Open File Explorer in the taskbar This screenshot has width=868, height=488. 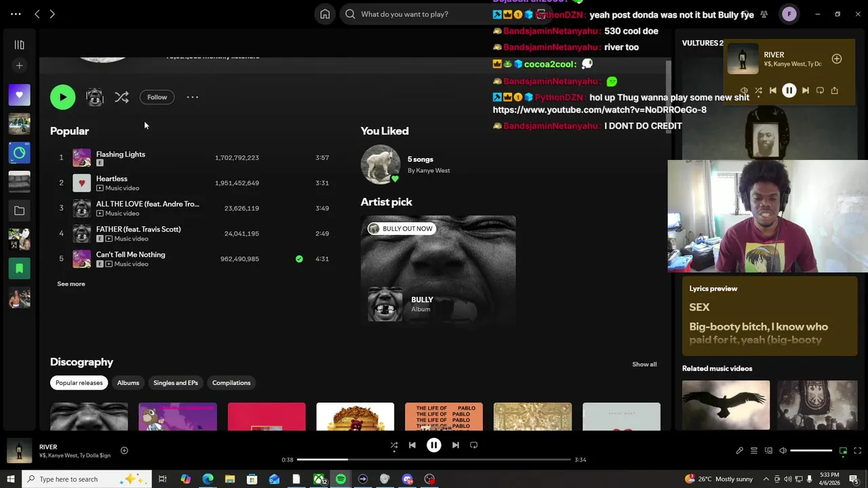point(230,479)
